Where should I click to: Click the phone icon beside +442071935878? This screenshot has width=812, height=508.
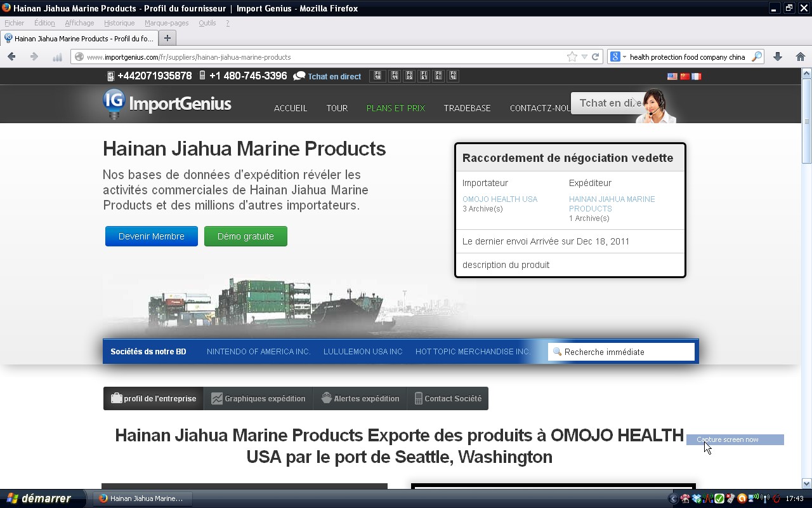(x=110, y=76)
